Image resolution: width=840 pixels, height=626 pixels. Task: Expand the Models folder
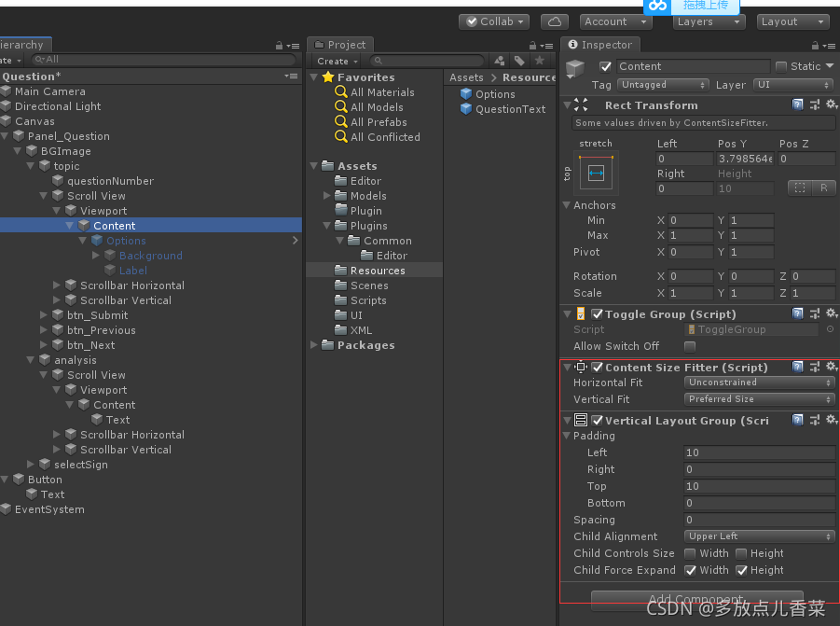point(327,195)
